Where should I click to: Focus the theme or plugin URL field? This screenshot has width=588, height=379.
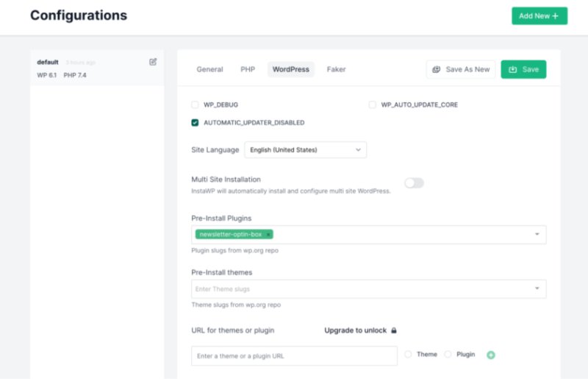295,356
